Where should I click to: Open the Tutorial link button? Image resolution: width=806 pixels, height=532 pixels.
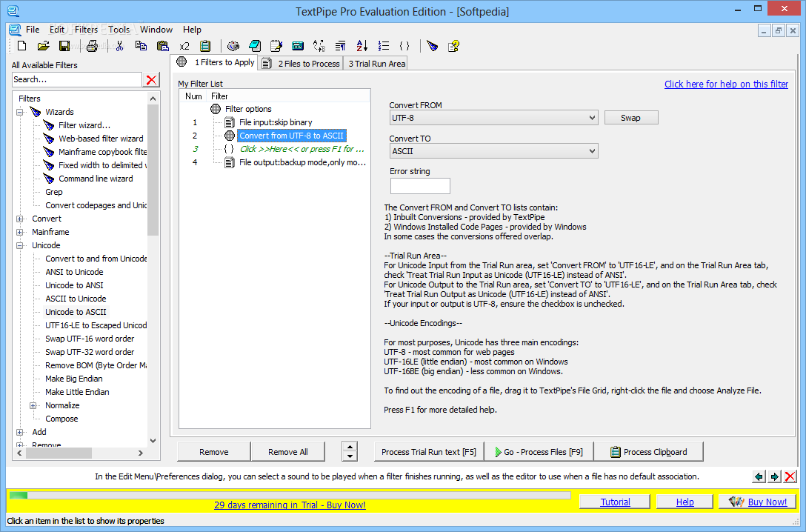point(615,502)
